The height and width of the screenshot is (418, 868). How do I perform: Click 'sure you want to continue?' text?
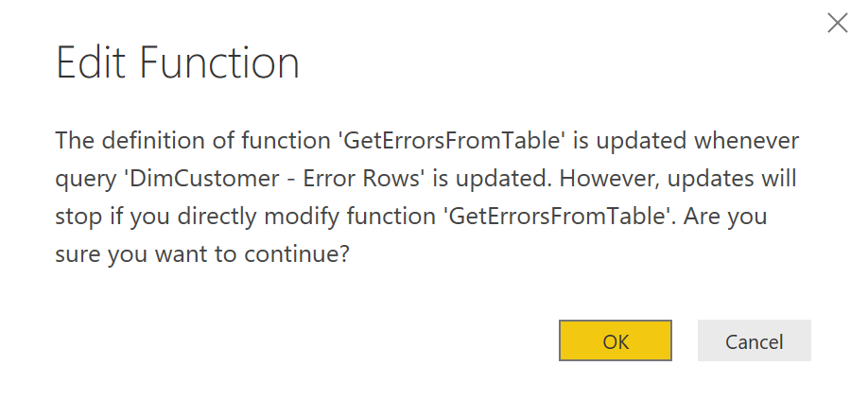(x=202, y=254)
